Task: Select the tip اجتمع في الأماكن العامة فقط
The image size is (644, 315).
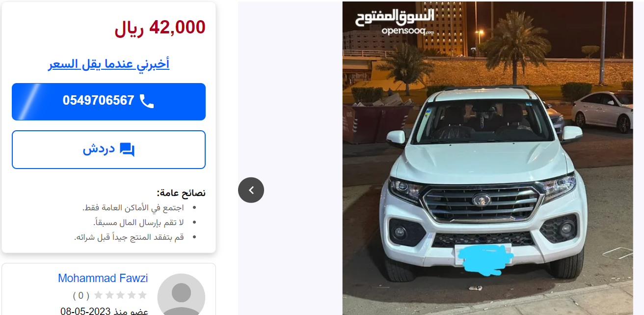Action: [133, 208]
